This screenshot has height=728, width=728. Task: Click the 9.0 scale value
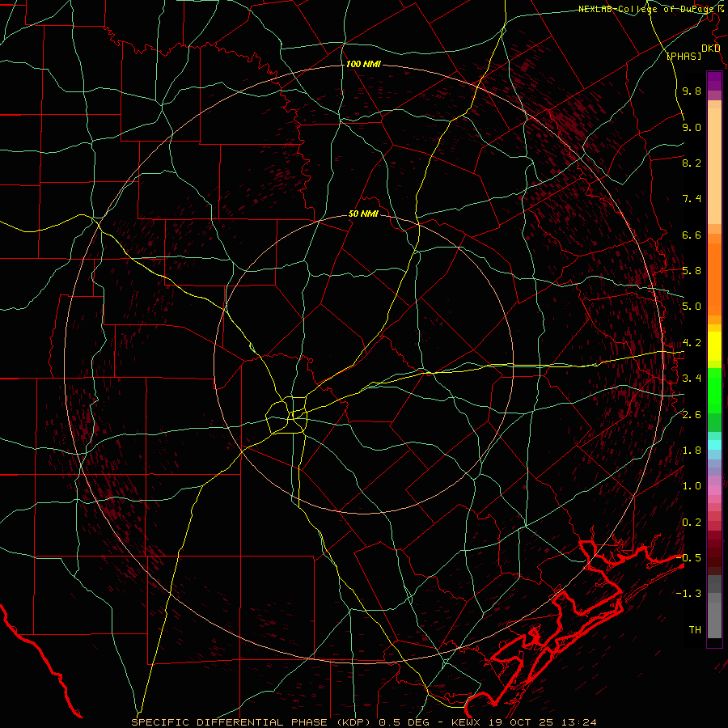pos(692,127)
